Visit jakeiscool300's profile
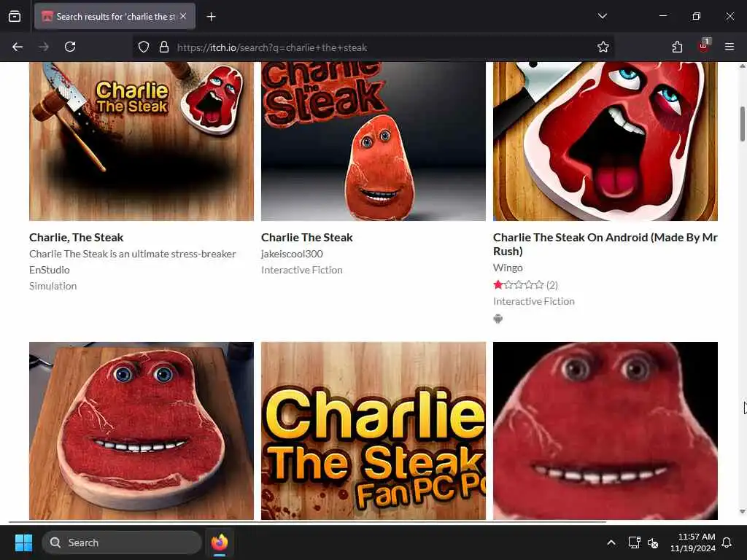 coord(292,254)
